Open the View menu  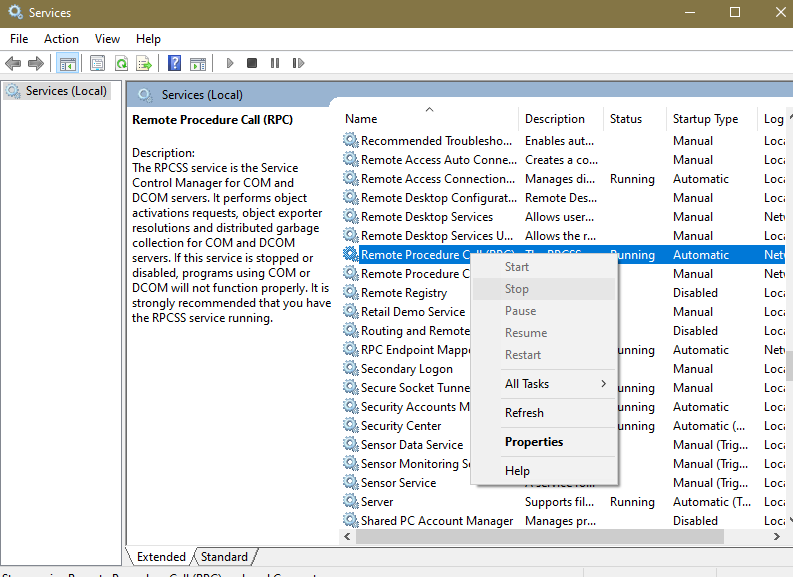[107, 39]
